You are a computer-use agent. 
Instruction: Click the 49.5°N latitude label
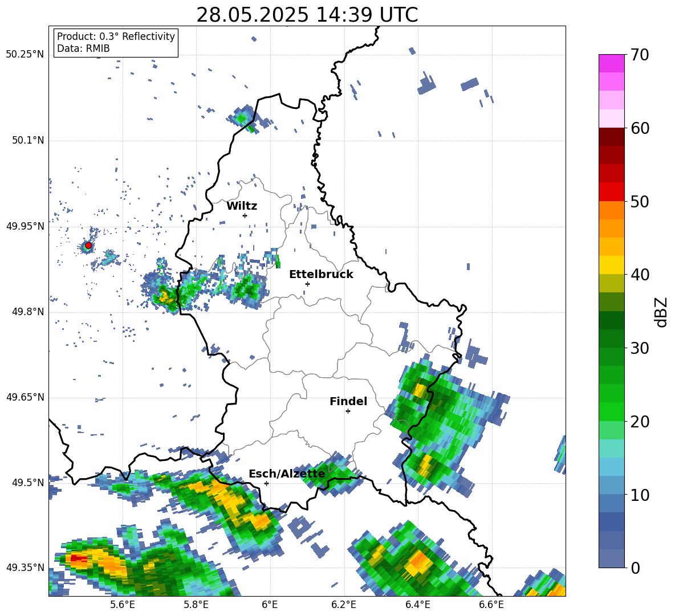coord(27,483)
